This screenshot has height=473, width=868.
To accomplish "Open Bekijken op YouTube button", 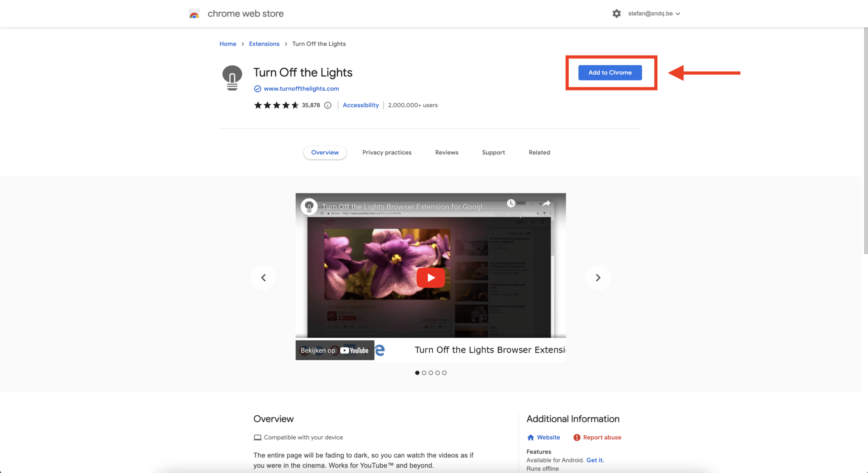I will (335, 350).
